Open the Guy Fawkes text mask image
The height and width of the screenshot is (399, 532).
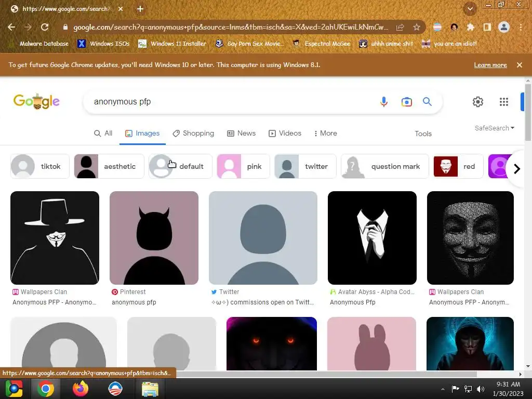click(470, 238)
